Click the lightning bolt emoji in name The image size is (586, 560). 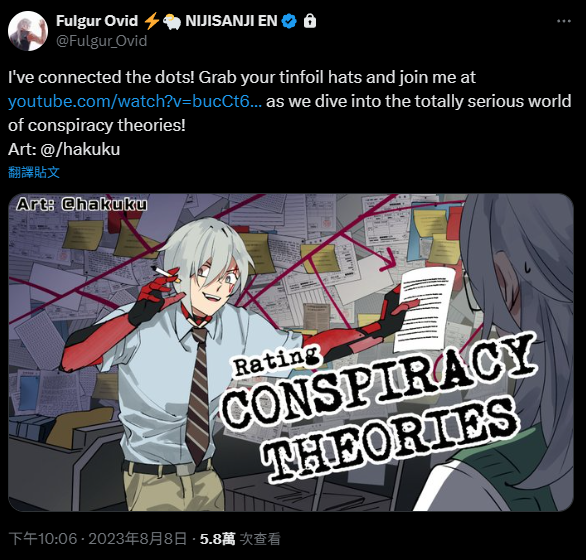pyautogui.click(x=152, y=21)
